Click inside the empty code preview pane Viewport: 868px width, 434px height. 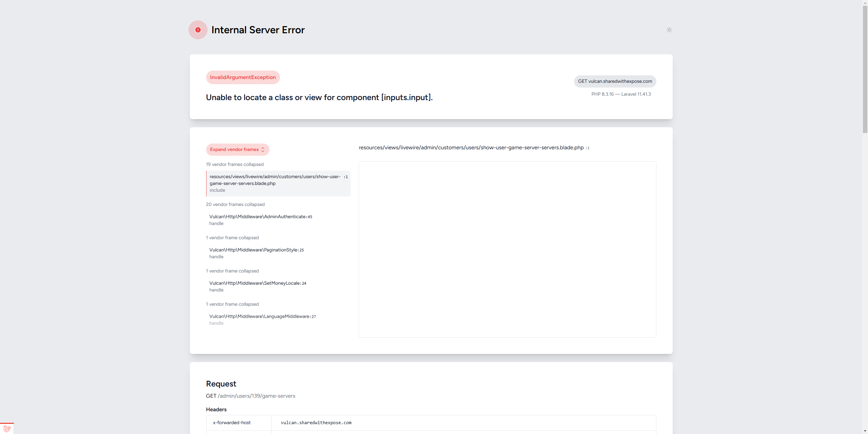click(507, 249)
